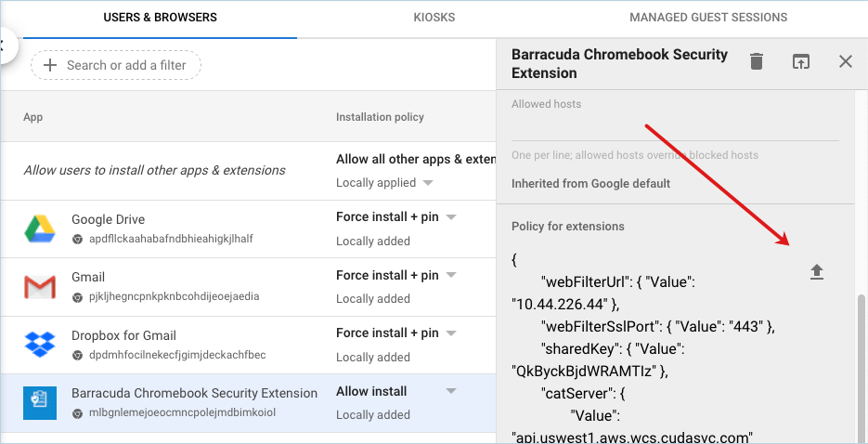This screenshot has height=444, width=868.
Task: Delete the Barracuda extension using trash icon
Action: [x=757, y=61]
